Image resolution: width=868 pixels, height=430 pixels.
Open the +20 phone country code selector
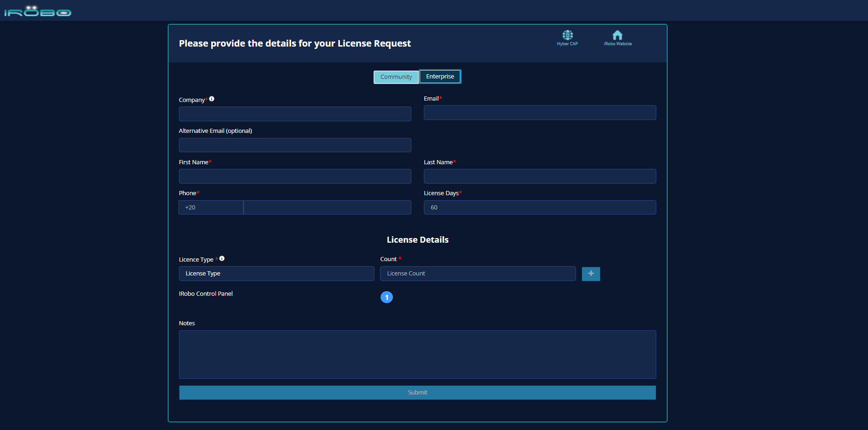point(211,208)
